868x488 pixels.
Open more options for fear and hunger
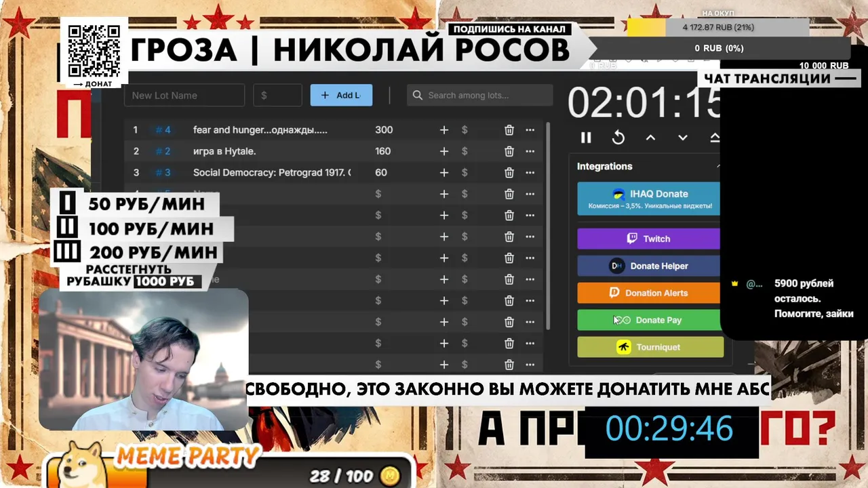click(x=530, y=130)
